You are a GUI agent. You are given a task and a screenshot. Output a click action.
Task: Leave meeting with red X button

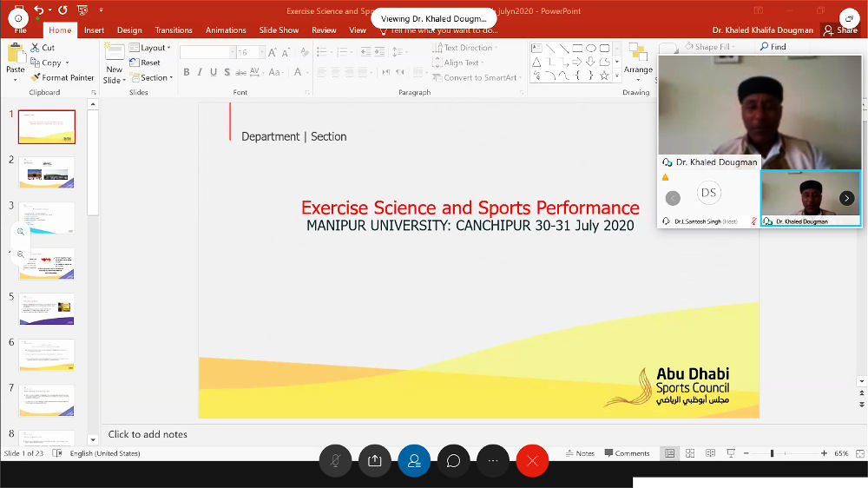click(x=532, y=460)
